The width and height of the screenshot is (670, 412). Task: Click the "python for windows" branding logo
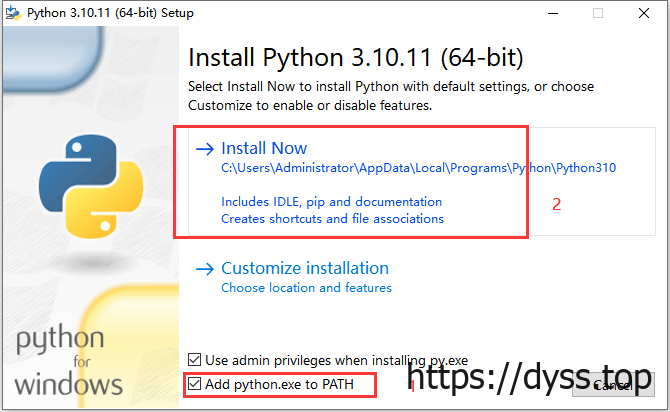click(67, 358)
